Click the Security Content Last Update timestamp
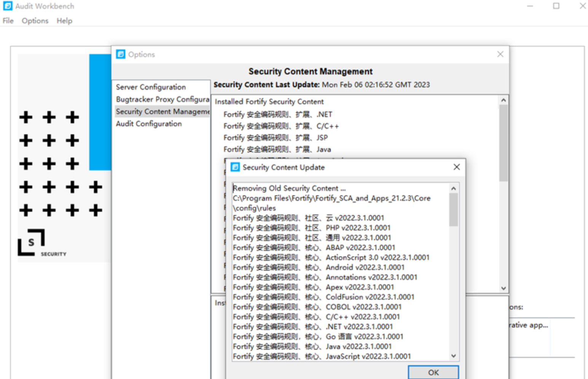588x379 pixels. click(376, 85)
